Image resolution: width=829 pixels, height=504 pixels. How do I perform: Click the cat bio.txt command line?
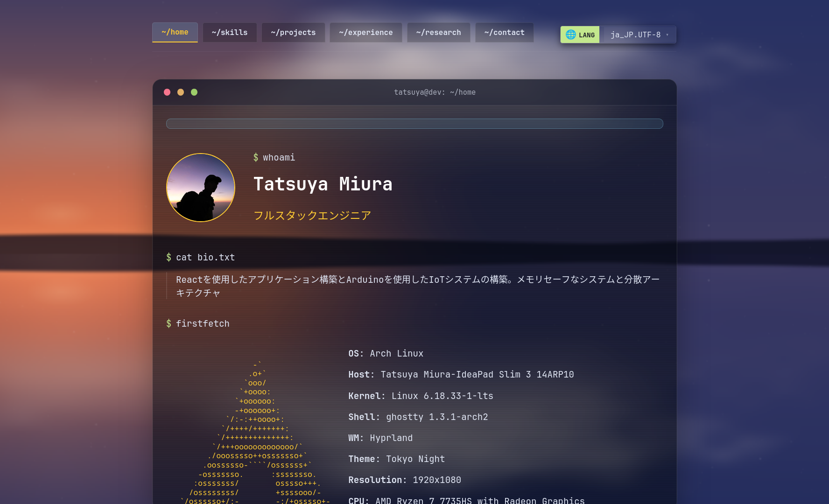[x=201, y=257]
